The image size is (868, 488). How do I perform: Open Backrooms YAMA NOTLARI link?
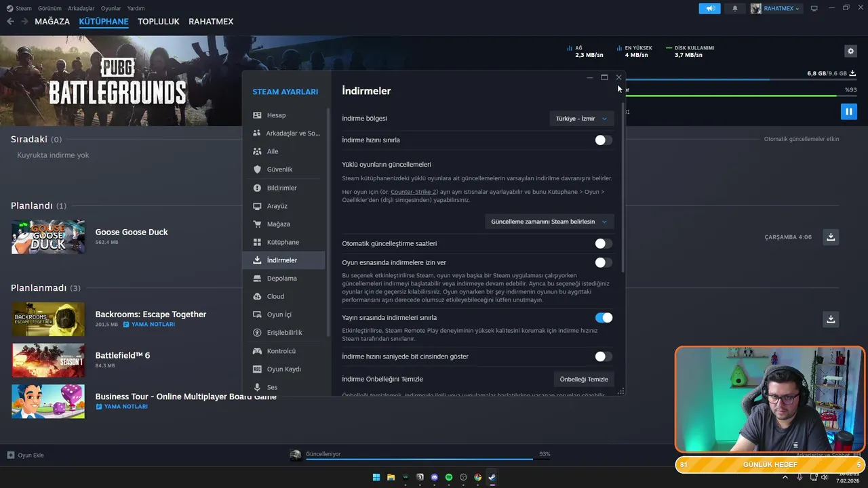[149, 325]
